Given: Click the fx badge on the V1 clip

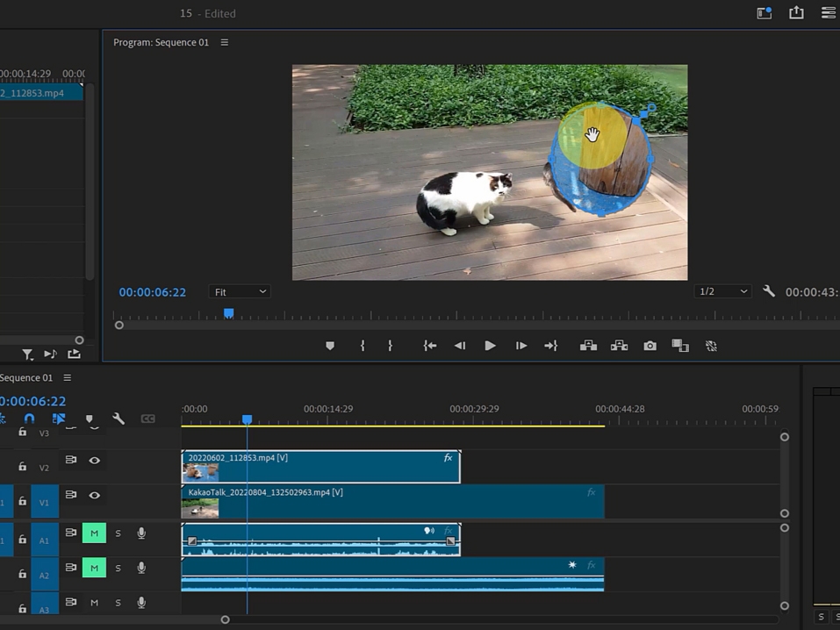Looking at the screenshot, I should 591,491.
